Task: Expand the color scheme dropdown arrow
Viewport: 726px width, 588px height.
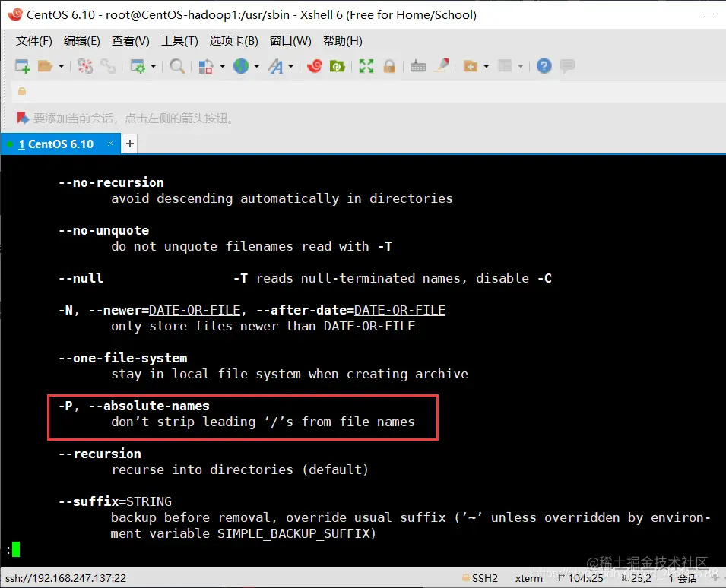Action: point(222,67)
